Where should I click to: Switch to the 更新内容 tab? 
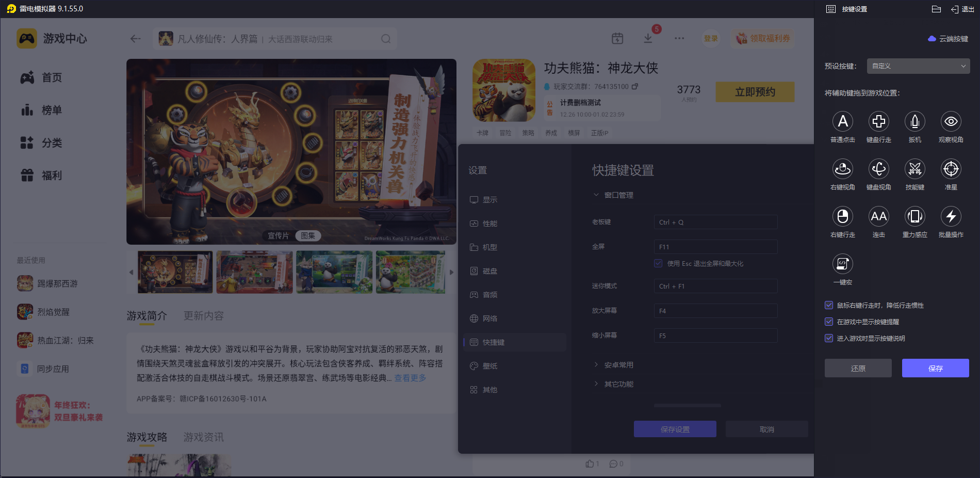click(x=204, y=315)
